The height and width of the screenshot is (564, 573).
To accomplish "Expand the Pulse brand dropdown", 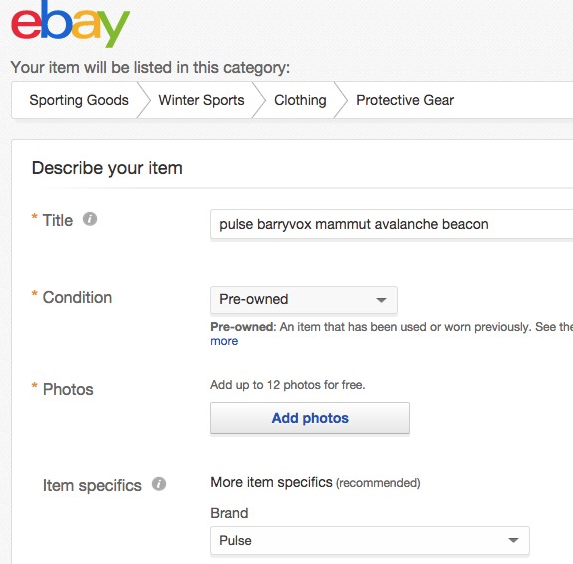I will [x=370, y=540].
